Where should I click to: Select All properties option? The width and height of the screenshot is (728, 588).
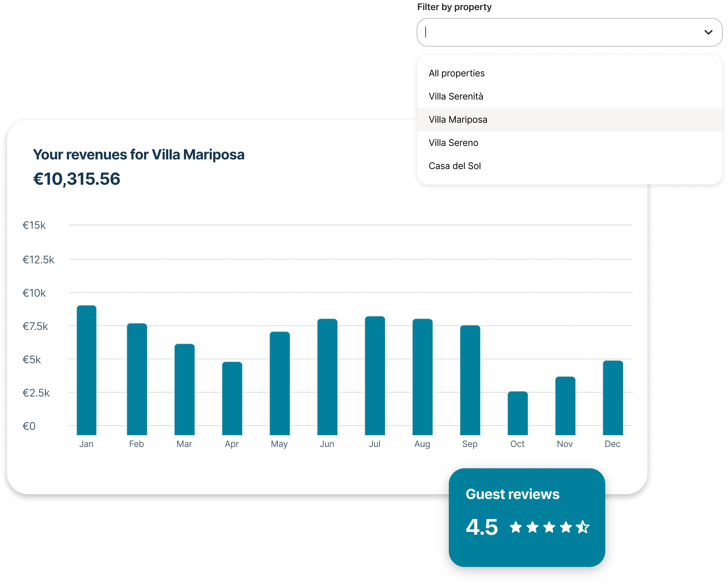pos(456,73)
